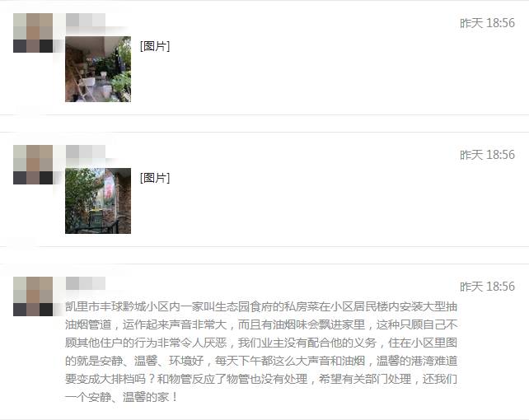The width and height of the screenshot is (529, 420).
Task: Click the text line starting 要变成大排档吗
Action: pos(261,379)
